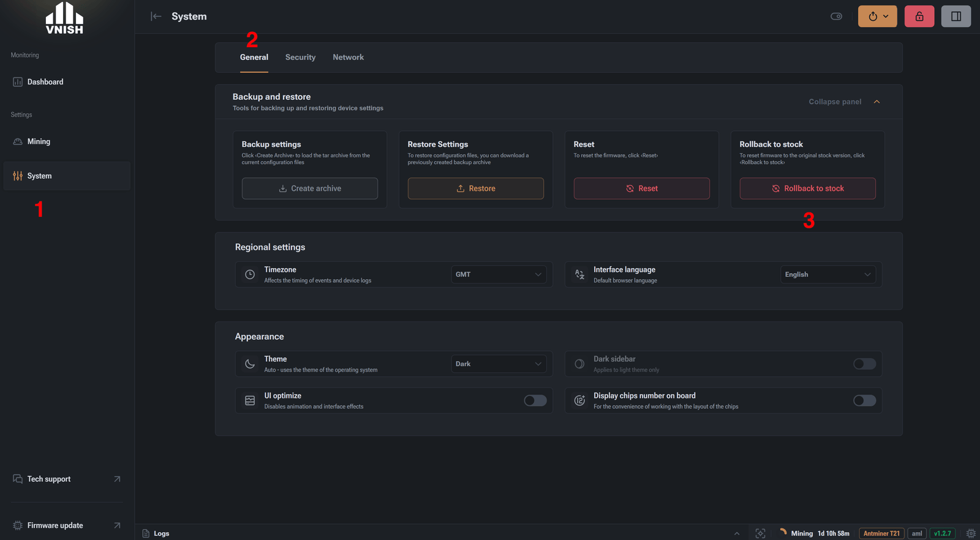Click the Antminer T21 model badge

coord(881,533)
